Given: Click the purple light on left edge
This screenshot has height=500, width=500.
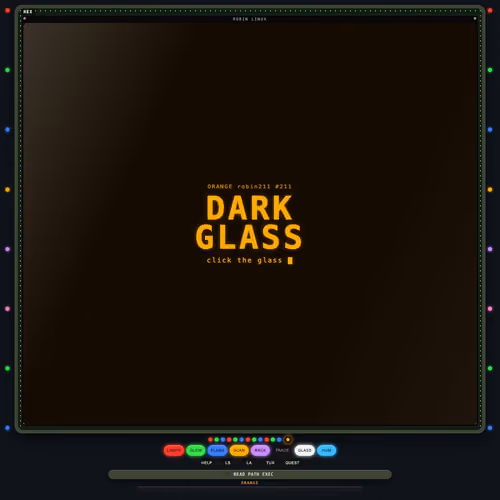Looking at the screenshot, I should point(7,249).
